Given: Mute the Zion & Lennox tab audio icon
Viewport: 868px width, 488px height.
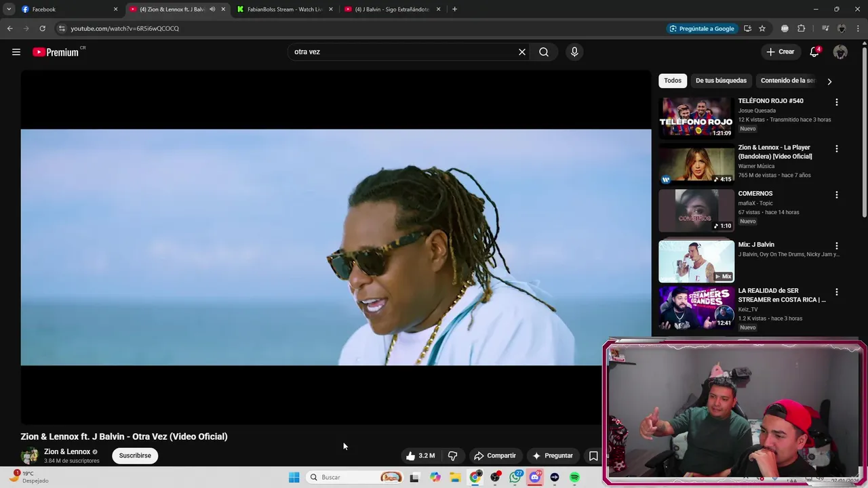Looking at the screenshot, I should 212,9.
